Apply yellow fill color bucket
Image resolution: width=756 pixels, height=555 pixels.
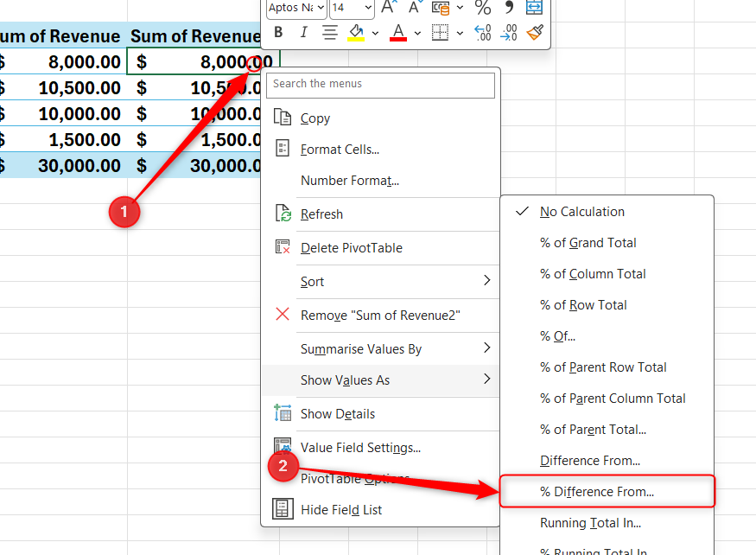[x=356, y=32]
